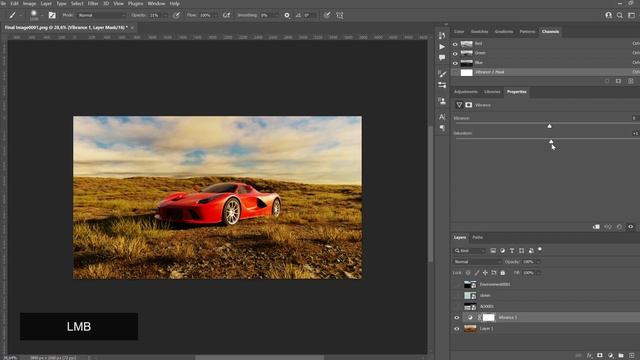Select the mask icon in Properties
The height and width of the screenshot is (360, 640).
469,105
